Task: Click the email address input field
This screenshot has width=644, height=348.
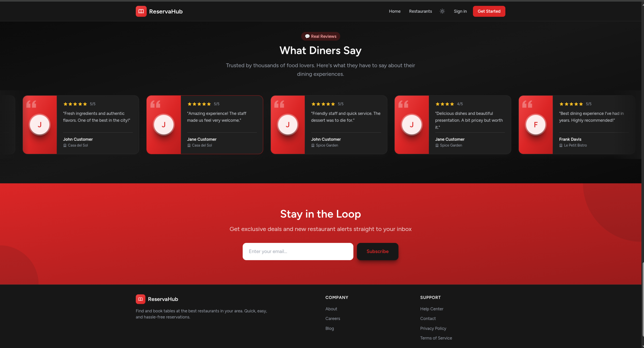Action: click(298, 251)
